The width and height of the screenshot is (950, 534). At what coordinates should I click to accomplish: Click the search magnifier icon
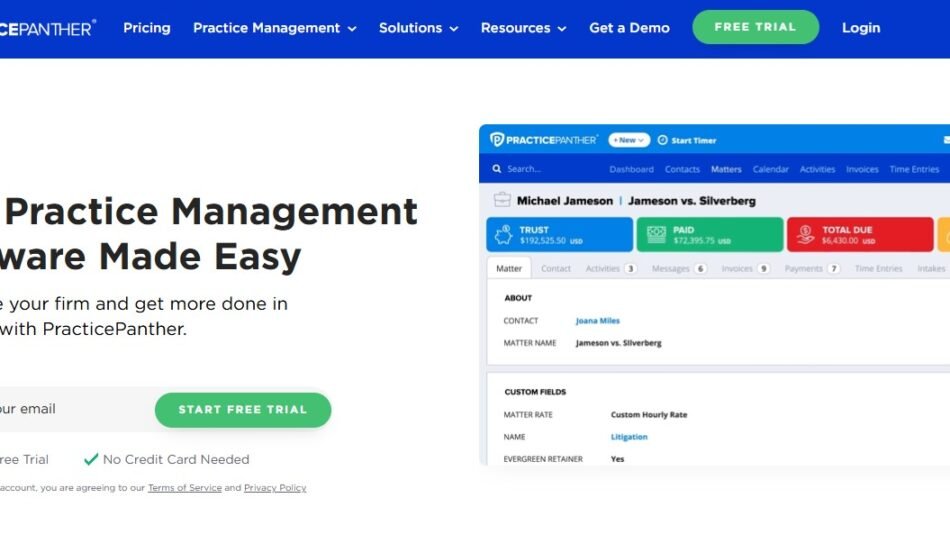497,169
